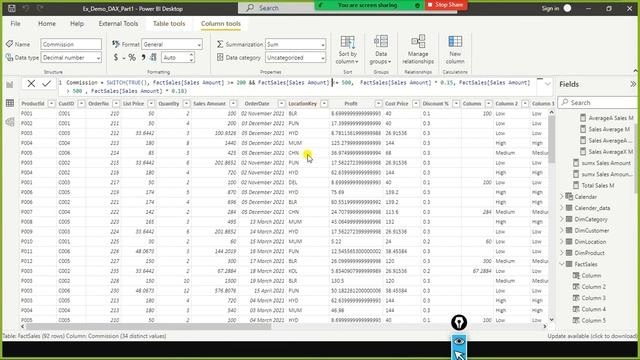Screen dimensions: 640x360
Task: Open filter dropdown for ProductId column
Action: 51,104
